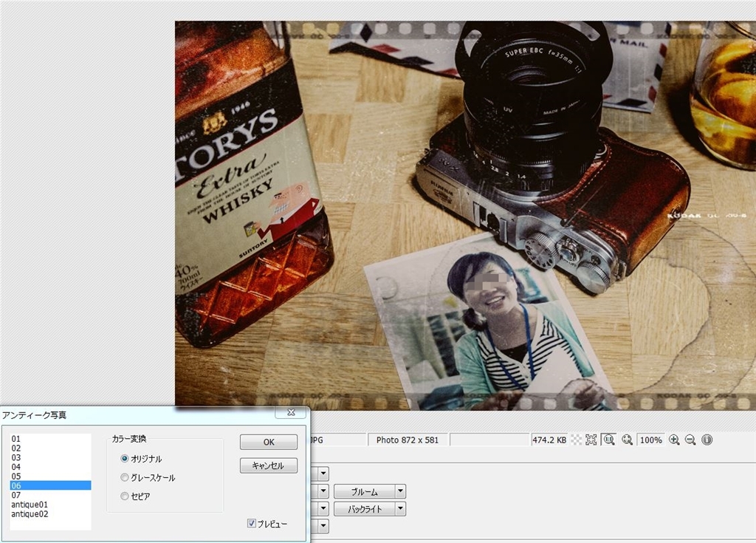Select preset 01 in the list

tap(50, 439)
